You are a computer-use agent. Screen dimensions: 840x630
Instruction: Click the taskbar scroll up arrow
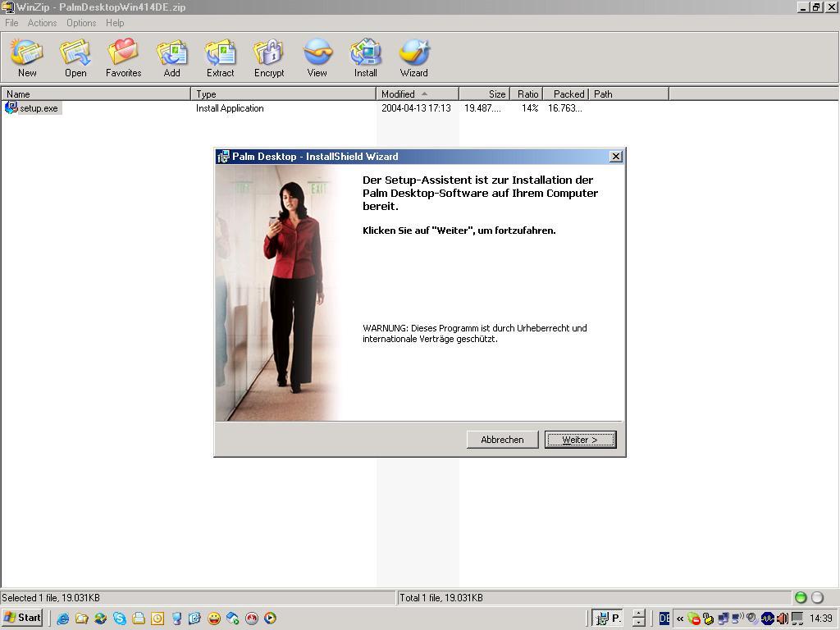(x=638, y=614)
